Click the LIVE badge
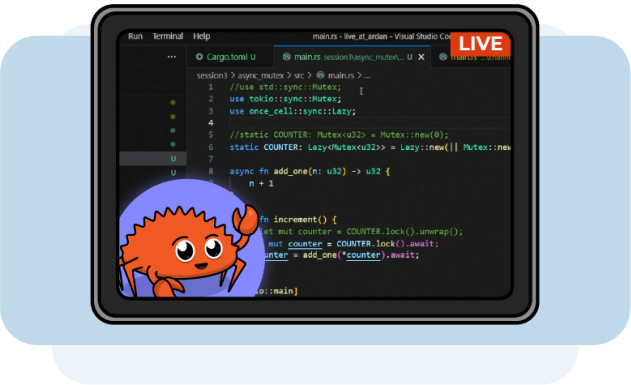The width and height of the screenshot is (631, 385). (480, 43)
